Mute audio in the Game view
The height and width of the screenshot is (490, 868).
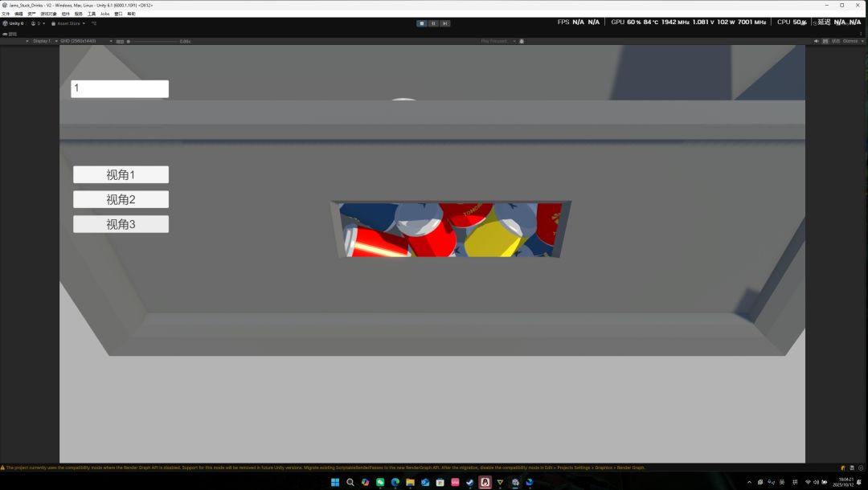click(x=816, y=41)
